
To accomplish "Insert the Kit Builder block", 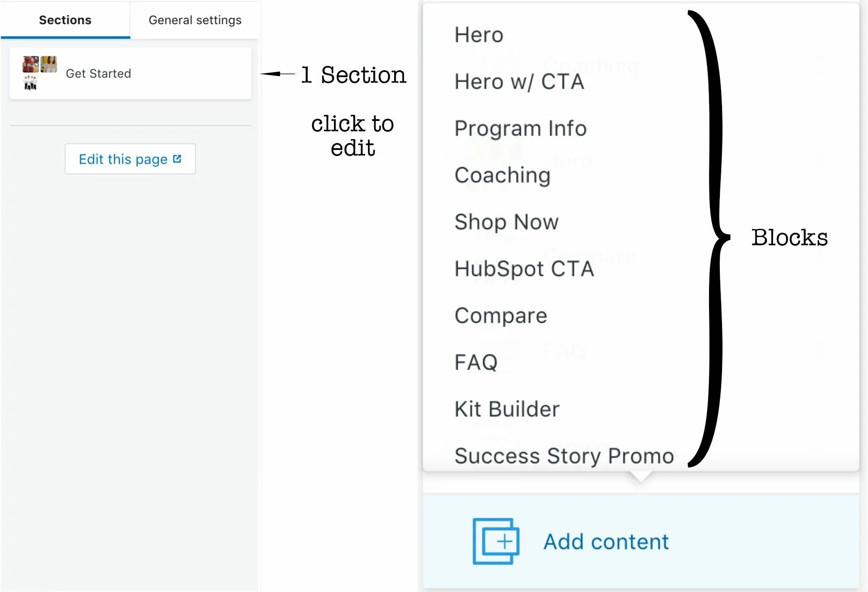I will 507,409.
